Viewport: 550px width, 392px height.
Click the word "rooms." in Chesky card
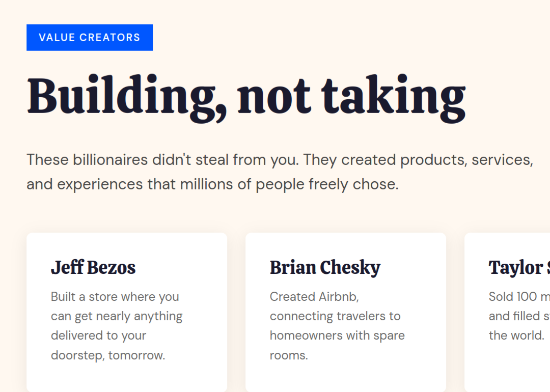tap(289, 355)
